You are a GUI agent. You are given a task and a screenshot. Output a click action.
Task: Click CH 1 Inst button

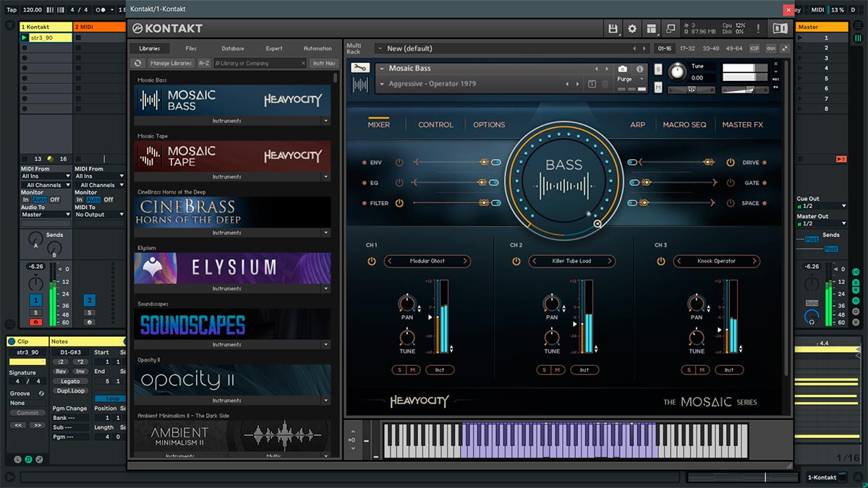tap(440, 370)
